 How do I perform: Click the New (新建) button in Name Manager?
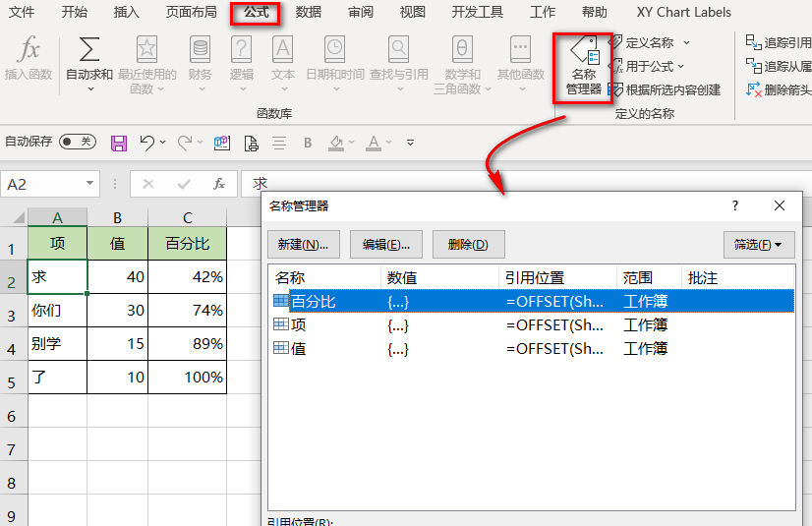[x=304, y=245]
